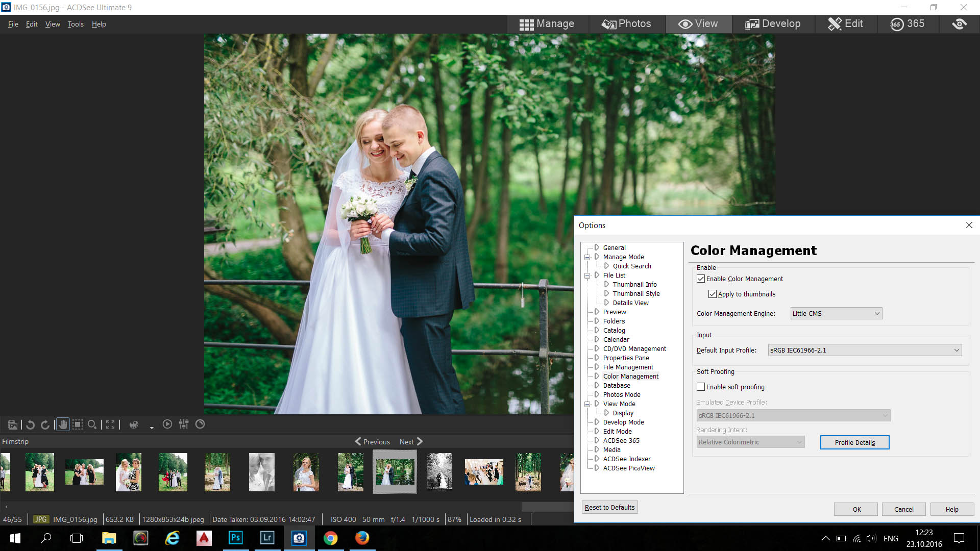Collapse the File List tree node
This screenshot has height=551, width=980.
(587, 275)
